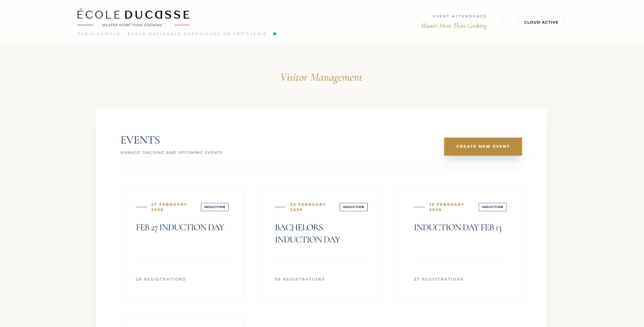
Task: Click the Paris Campus subtitle text
Action: 172,34
